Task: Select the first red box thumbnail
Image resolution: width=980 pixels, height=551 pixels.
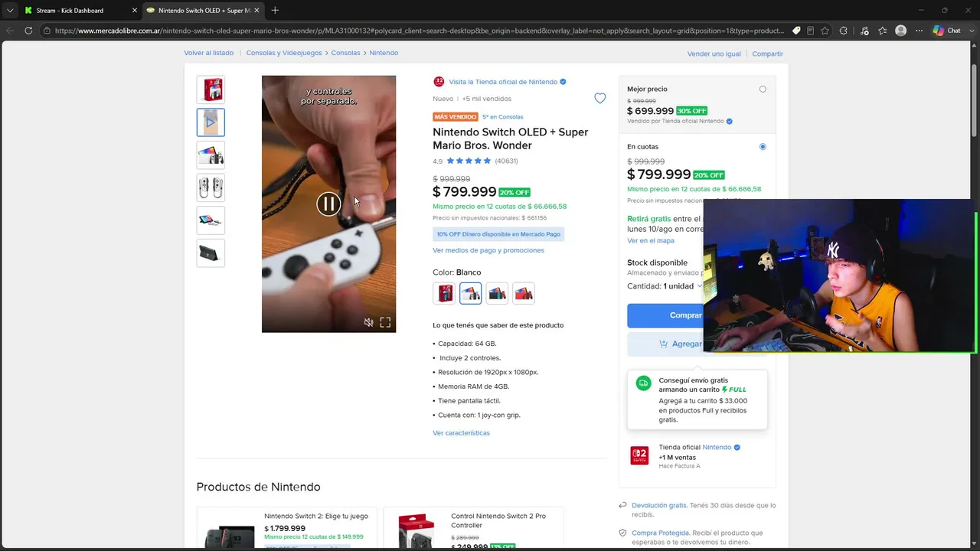Action: 211,90
